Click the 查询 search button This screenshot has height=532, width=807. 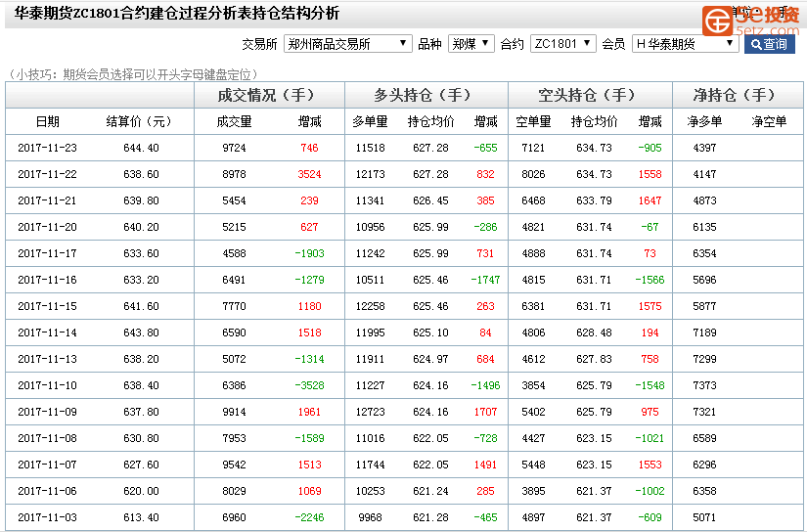tap(770, 44)
